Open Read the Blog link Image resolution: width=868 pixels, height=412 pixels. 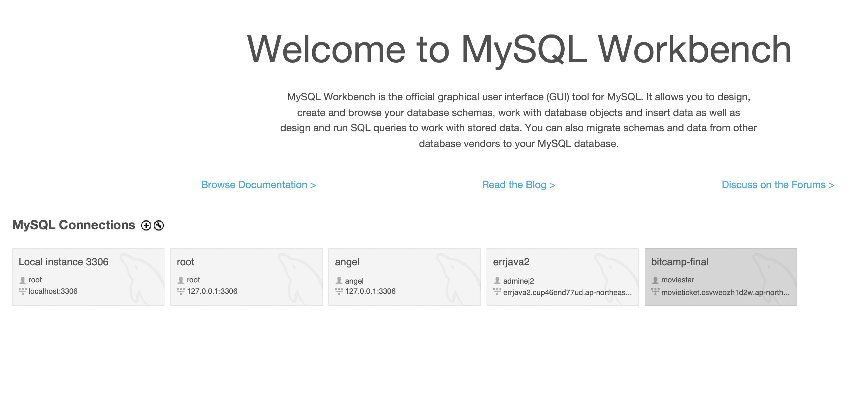[518, 185]
